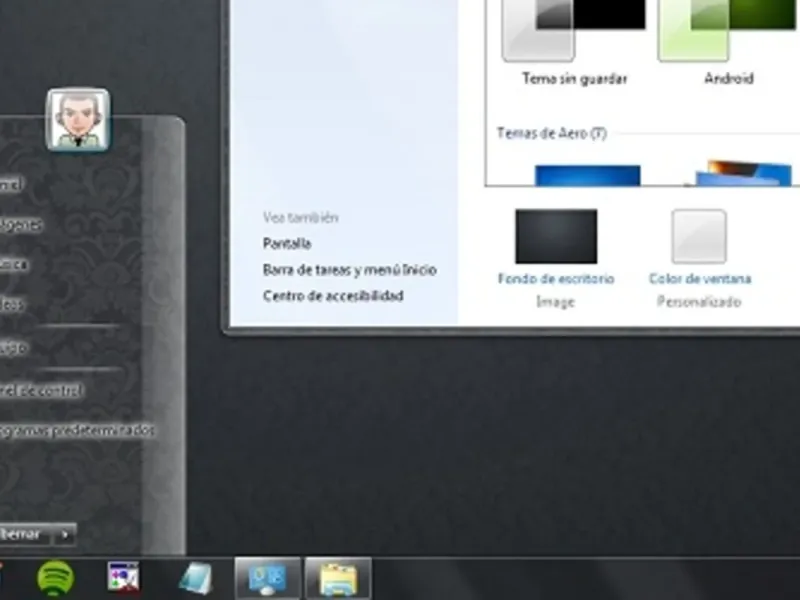800x600 pixels.
Task: Open Programas predeterminados in Start menu
Action: 77,430
